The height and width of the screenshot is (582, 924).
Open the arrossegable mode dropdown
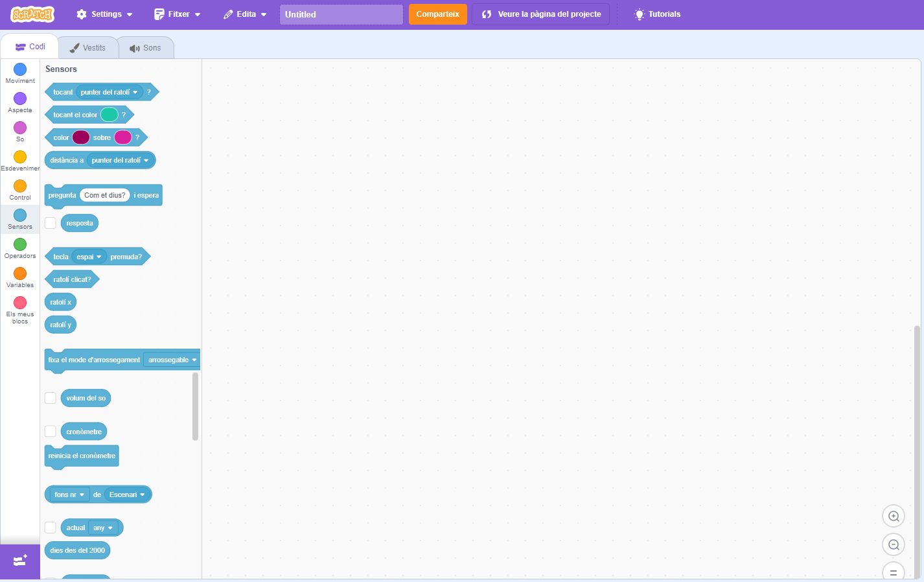pyautogui.click(x=172, y=360)
